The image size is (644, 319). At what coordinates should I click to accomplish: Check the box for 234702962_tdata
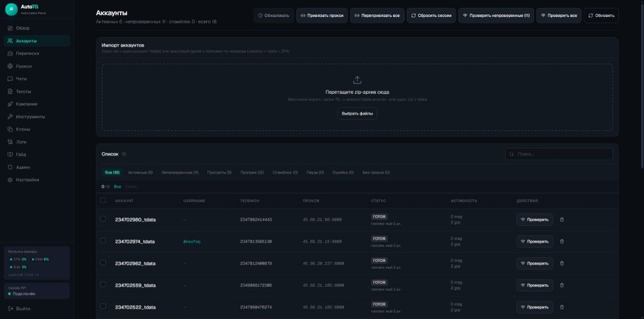tap(103, 262)
